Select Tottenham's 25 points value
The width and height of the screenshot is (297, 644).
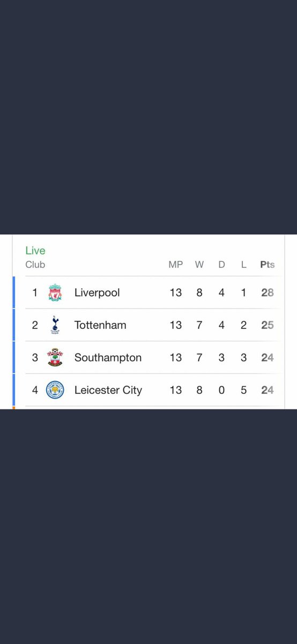(x=268, y=325)
